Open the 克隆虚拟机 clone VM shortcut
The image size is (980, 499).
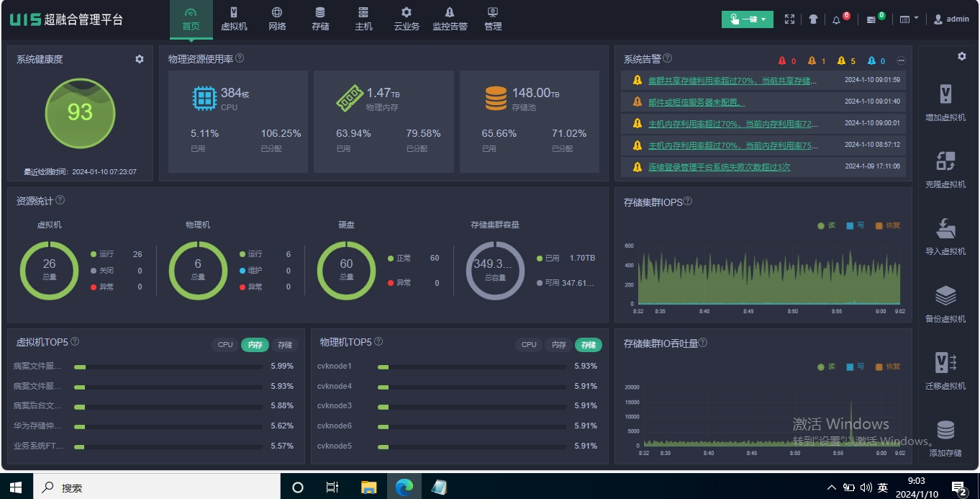(945, 161)
